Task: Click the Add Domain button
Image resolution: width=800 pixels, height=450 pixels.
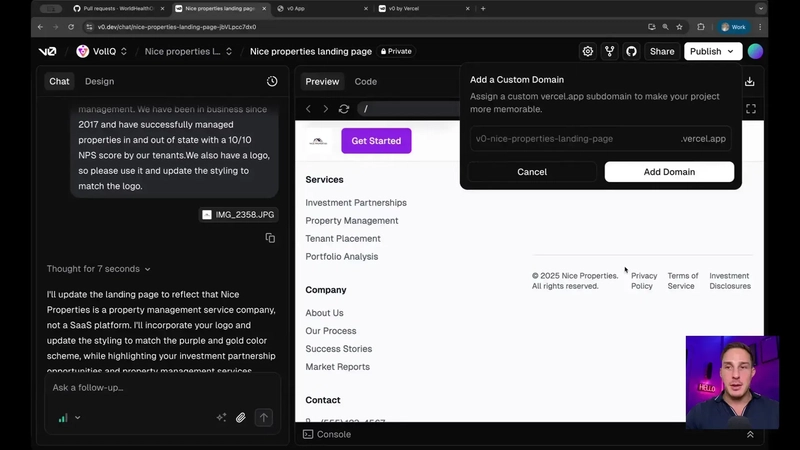Action: (x=669, y=172)
